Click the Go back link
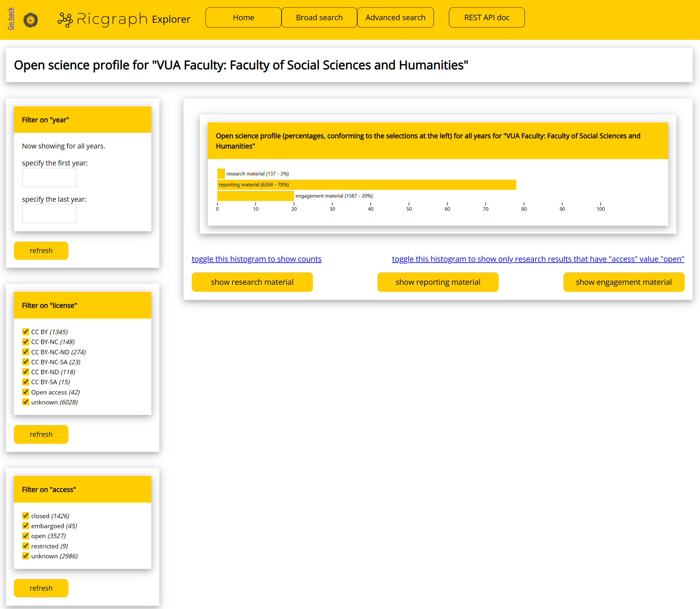This screenshot has height=609, width=700. tap(10, 19)
